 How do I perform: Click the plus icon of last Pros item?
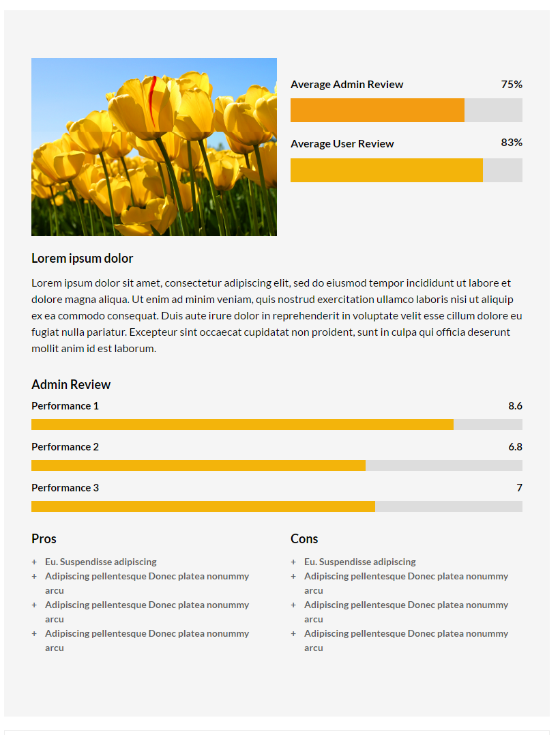coord(34,634)
